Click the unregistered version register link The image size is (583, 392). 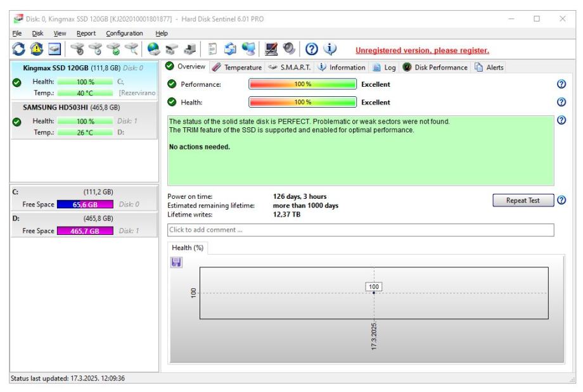(x=421, y=51)
